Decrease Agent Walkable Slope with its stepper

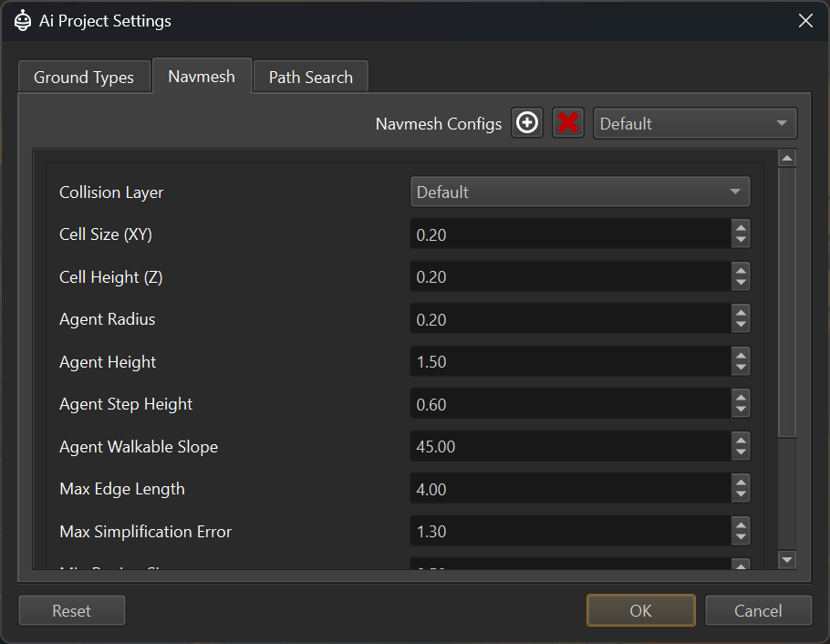tap(741, 451)
